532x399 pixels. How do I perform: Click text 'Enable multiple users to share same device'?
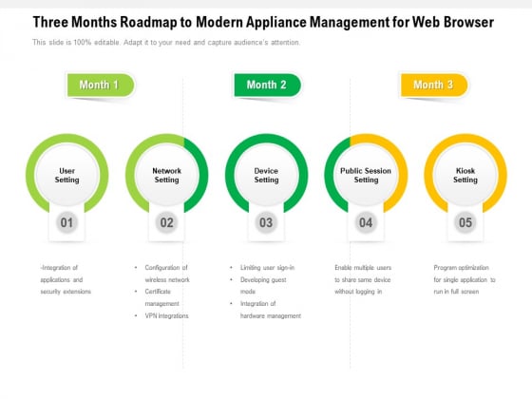[x=363, y=279]
